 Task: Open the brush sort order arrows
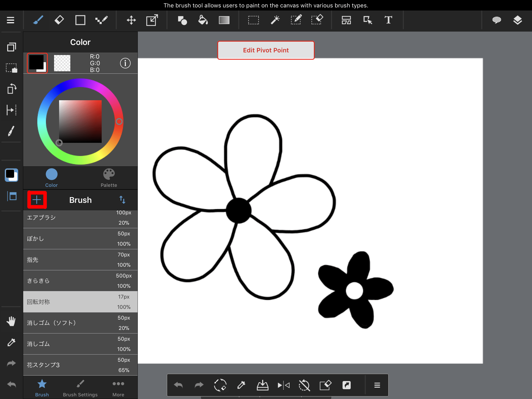point(122,200)
